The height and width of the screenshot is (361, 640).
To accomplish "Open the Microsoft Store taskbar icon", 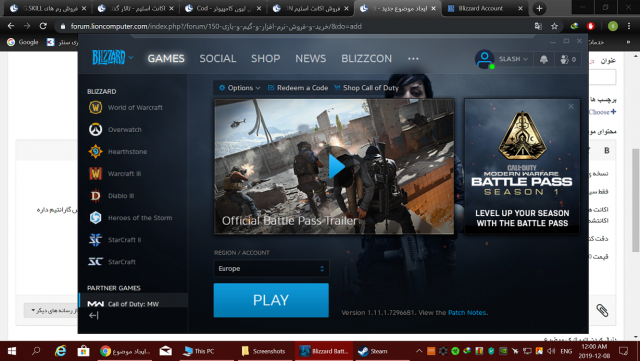I will (84, 351).
